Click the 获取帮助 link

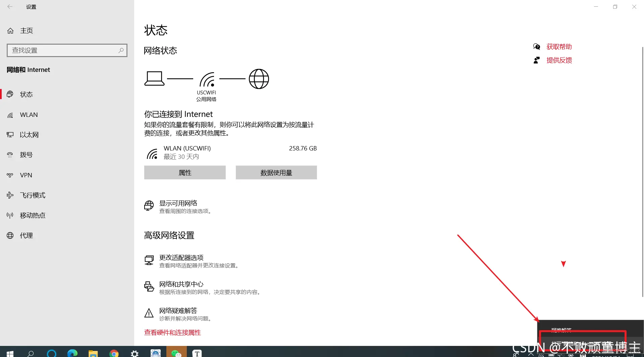point(559,47)
